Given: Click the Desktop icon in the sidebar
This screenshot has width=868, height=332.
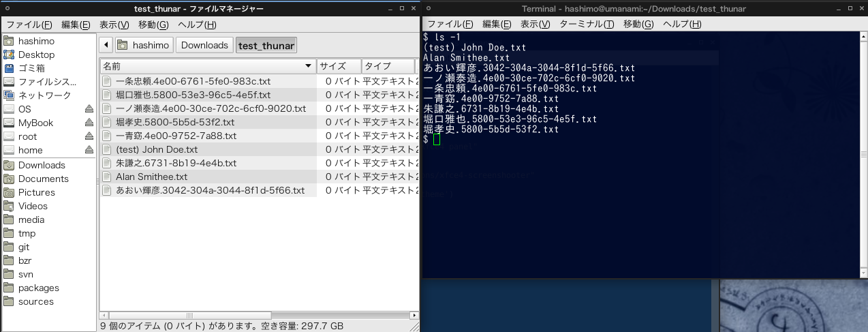Looking at the screenshot, I should [9, 55].
